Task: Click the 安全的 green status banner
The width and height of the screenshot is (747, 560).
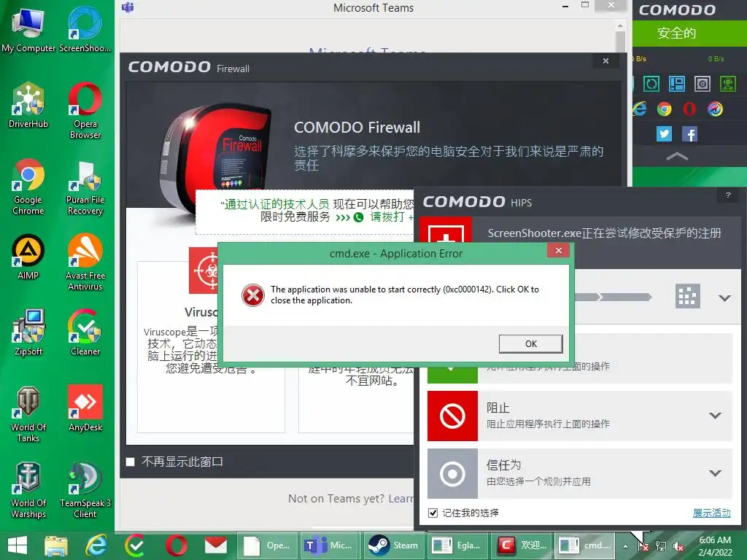Action: click(x=689, y=33)
